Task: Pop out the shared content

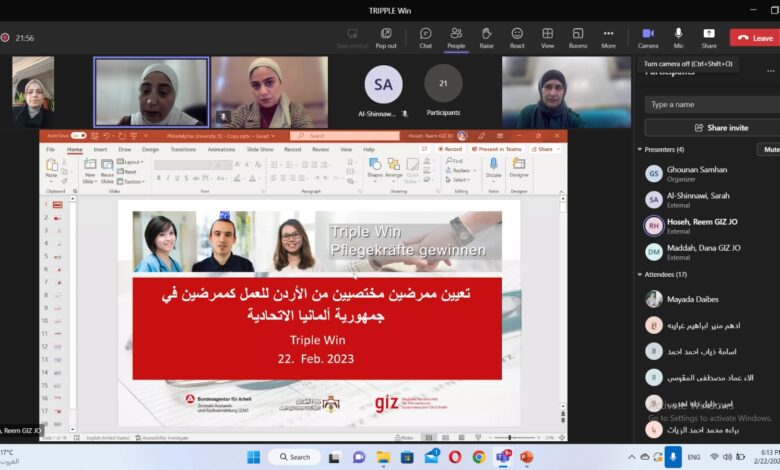Action: [386, 38]
